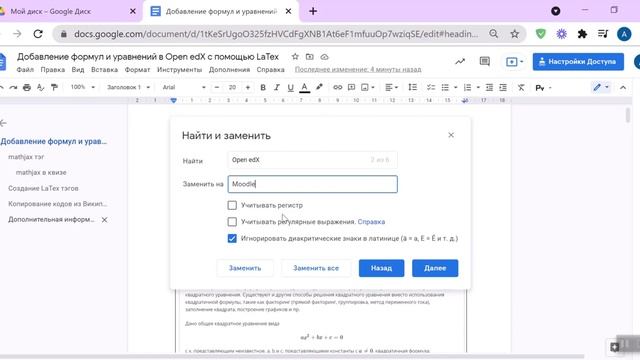Open the Заголовок 1 style dropdown
The height and width of the screenshot is (360, 640).
point(129,87)
